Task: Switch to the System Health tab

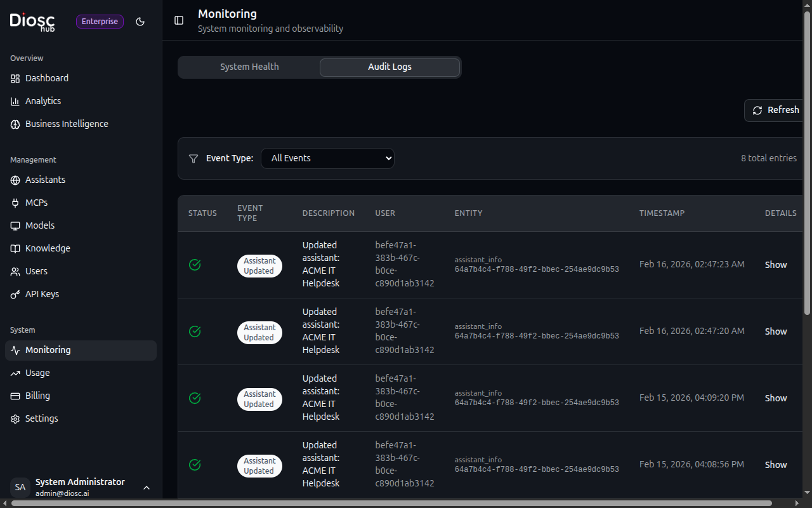Action: point(249,67)
